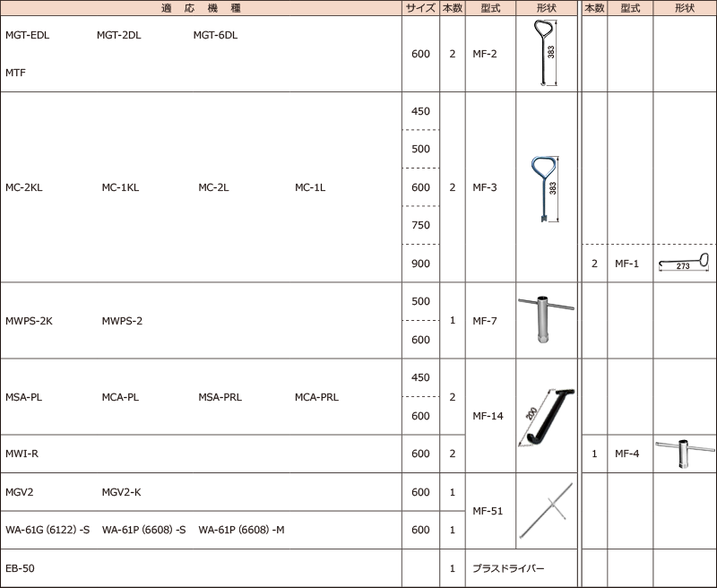Screen dimensions: 717x588
Task: Select the MC-2L model text
Action: 213,187
